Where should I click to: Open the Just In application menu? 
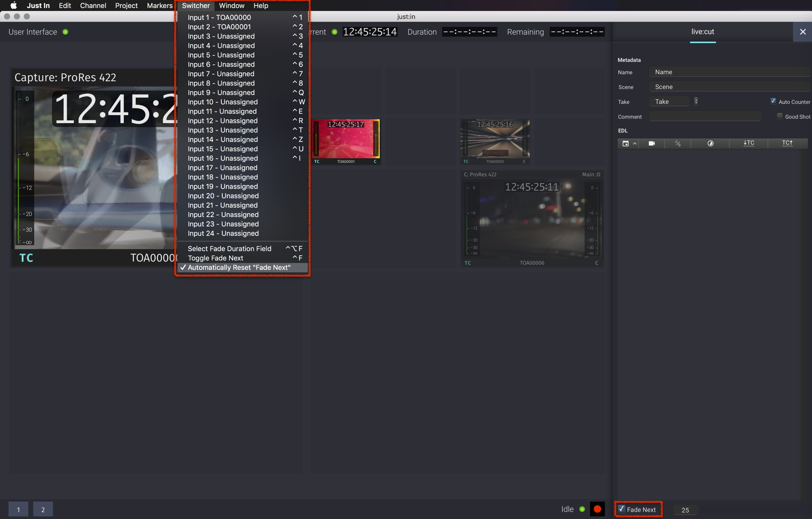(38, 5)
